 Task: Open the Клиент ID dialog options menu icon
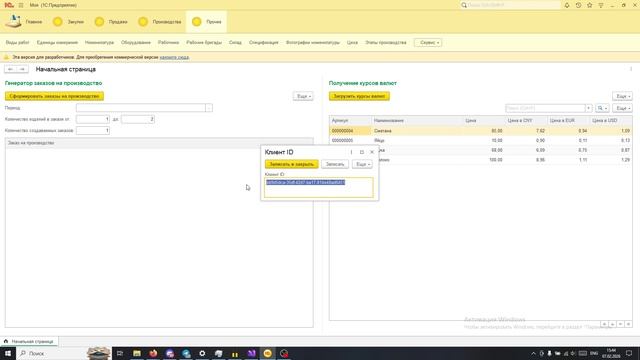pos(351,152)
